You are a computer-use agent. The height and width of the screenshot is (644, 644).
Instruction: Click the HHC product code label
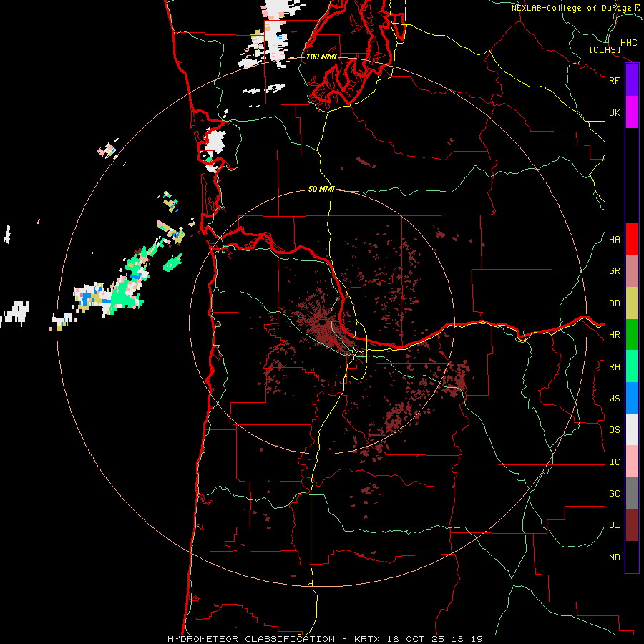tap(629, 43)
